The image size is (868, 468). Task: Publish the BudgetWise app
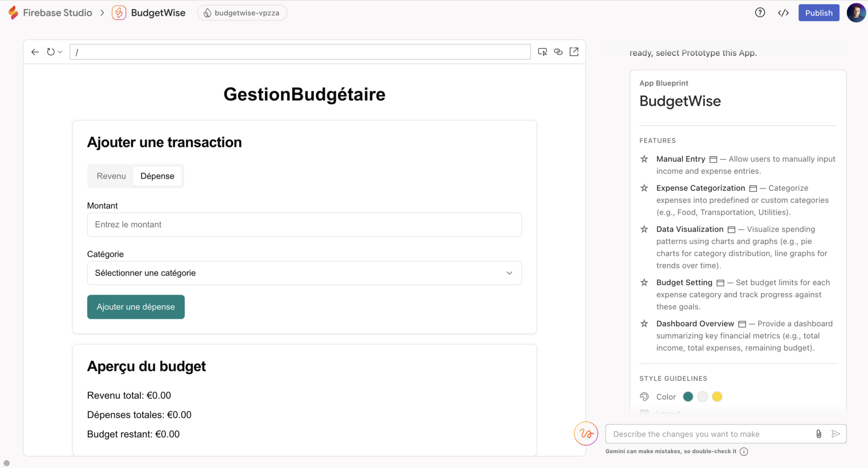point(818,13)
